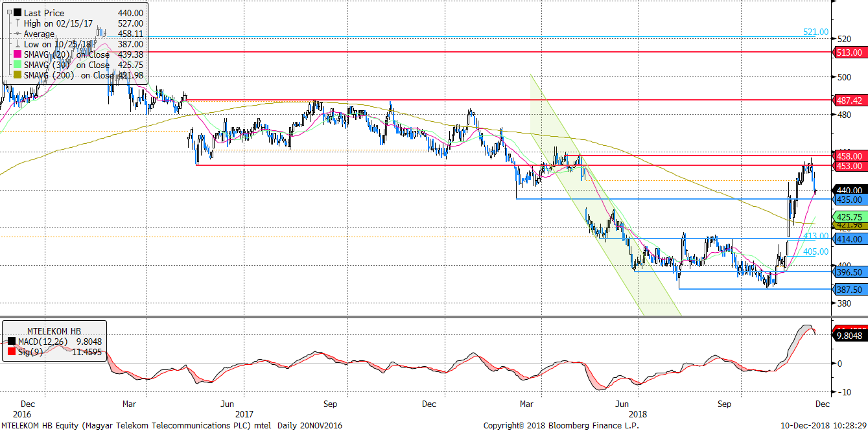Click the blue 435.00 support price tag
The width and height of the screenshot is (868, 431).
(x=849, y=200)
